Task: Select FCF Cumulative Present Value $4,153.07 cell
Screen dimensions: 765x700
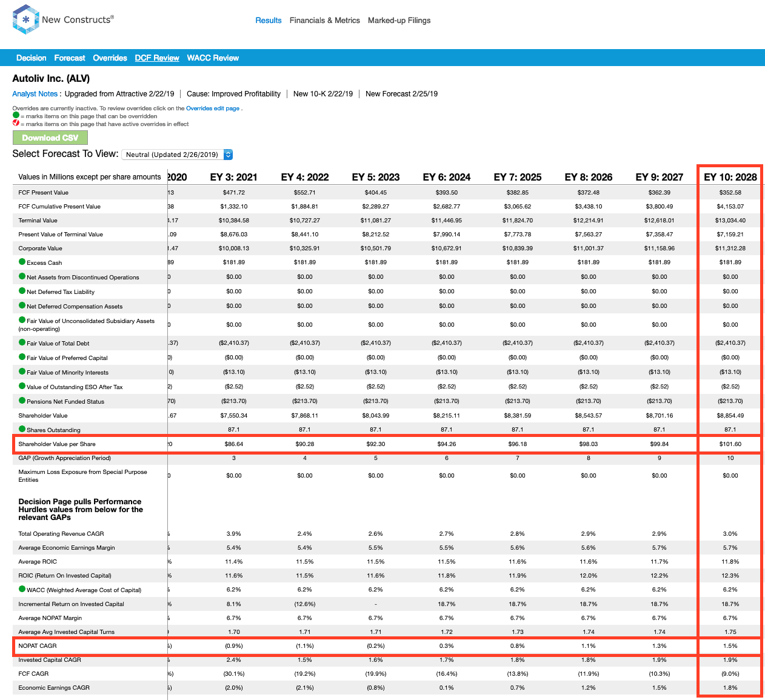Action: 730,207
